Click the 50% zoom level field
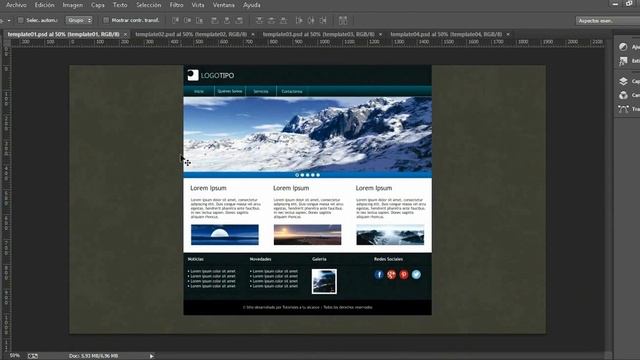The height and width of the screenshot is (360, 640). click(x=14, y=356)
